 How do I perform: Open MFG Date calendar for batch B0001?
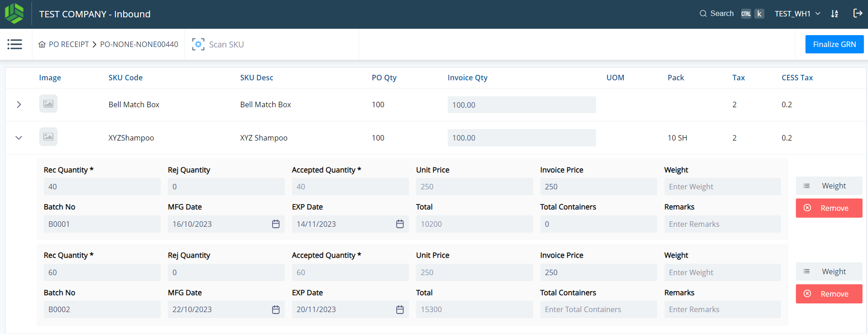[276, 224]
